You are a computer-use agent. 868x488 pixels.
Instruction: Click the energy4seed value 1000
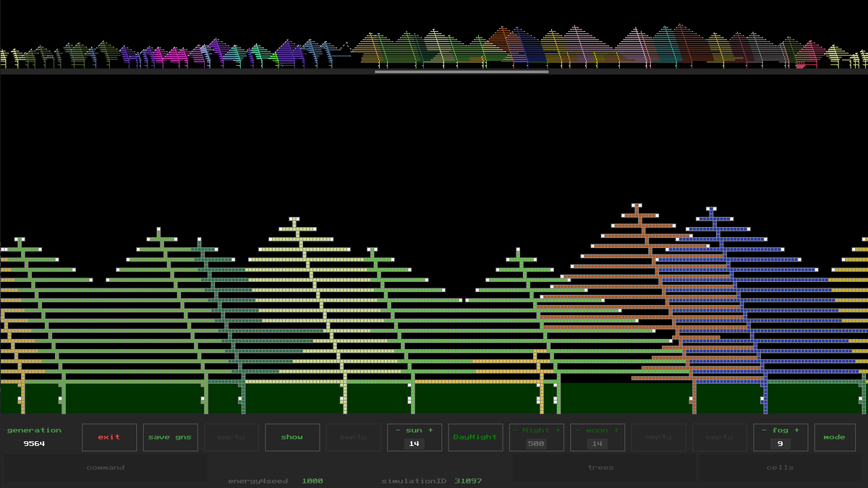point(312,481)
